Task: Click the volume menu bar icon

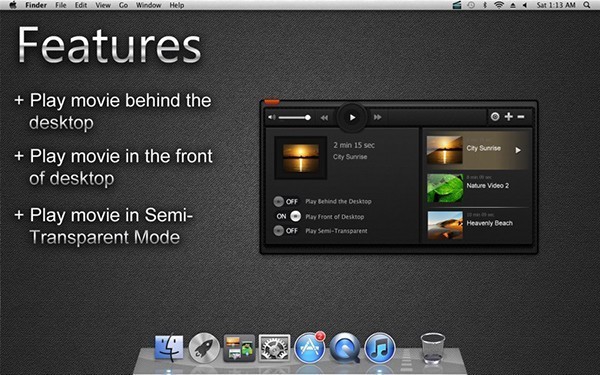Action: [525, 5]
